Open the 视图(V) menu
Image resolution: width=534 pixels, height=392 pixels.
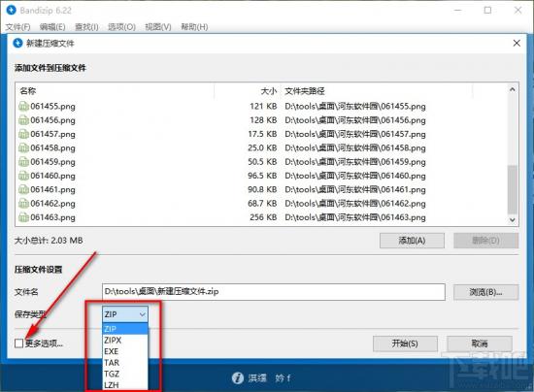point(158,27)
